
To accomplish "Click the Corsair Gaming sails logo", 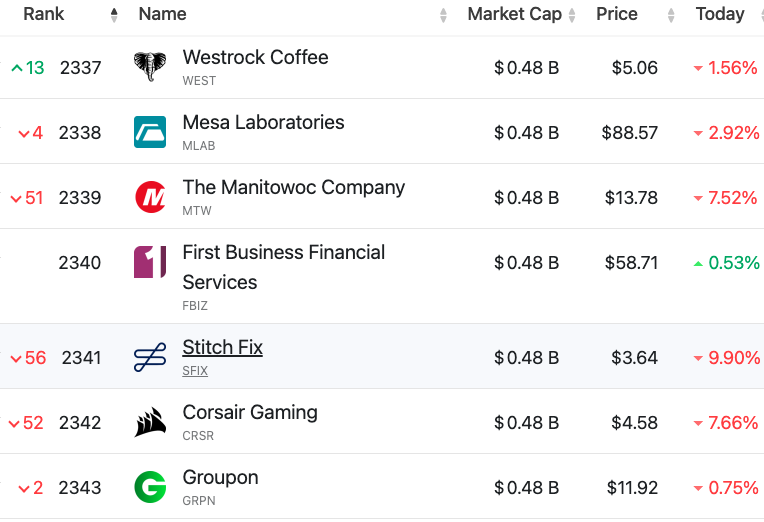I will click(150, 422).
